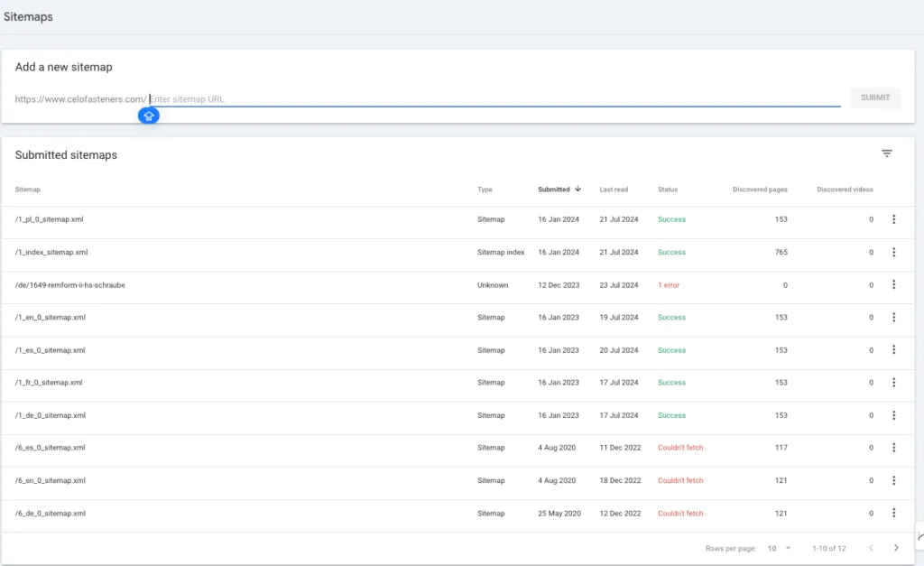Go to previous page of sitemaps

[x=871, y=548]
